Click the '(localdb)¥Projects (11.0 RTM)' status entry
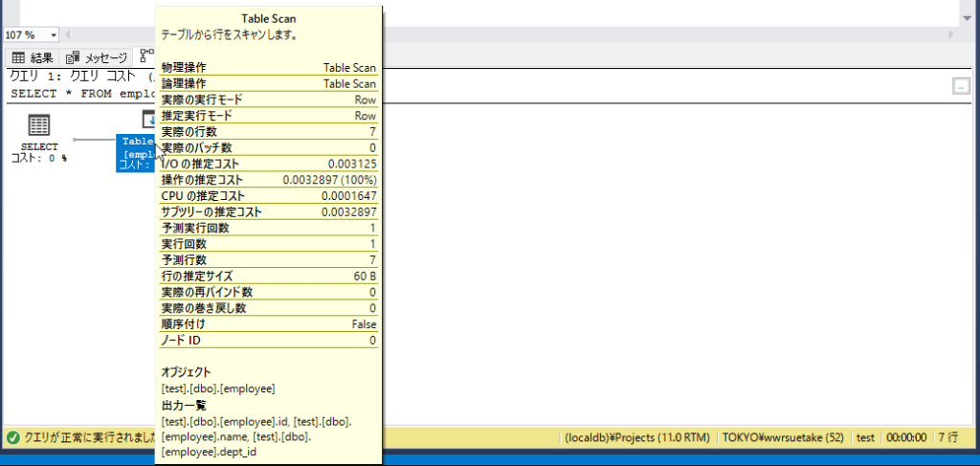 [x=638, y=438]
